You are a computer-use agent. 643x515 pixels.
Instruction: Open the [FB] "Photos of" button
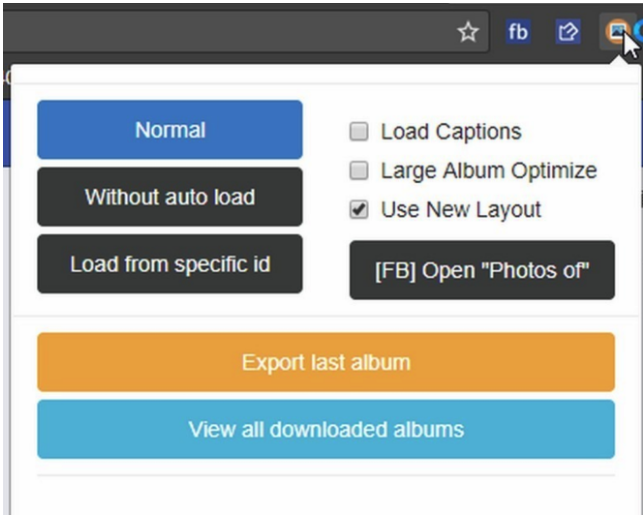(x=482, y=270)
